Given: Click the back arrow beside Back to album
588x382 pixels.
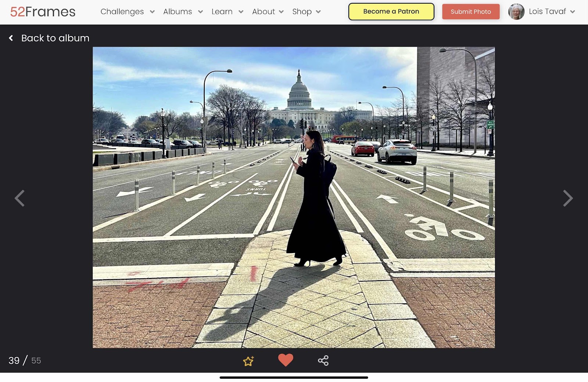Looking at the screenshot, I should [x=11, y=38].
